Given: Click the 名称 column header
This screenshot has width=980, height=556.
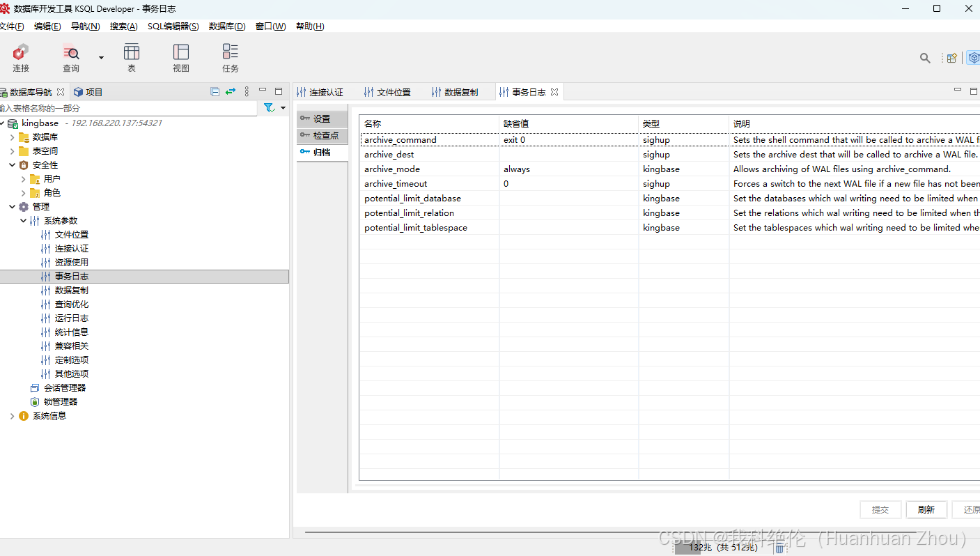Looking at the screenshot, I should tap(429, 123).
